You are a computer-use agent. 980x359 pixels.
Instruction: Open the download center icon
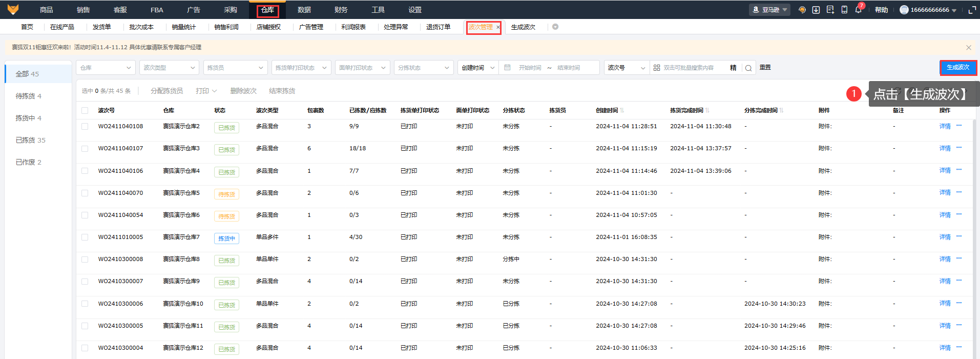coord(816,10)
